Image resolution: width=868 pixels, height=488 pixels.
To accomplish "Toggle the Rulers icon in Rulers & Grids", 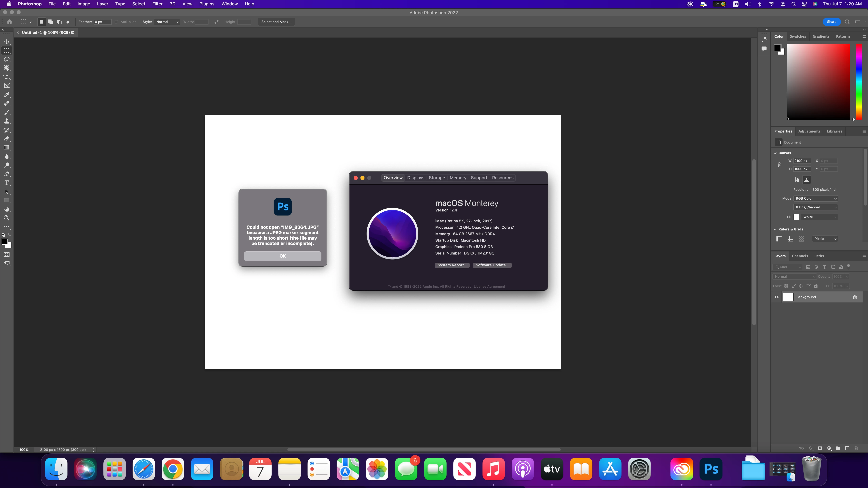I will click(x=779, y=239).
